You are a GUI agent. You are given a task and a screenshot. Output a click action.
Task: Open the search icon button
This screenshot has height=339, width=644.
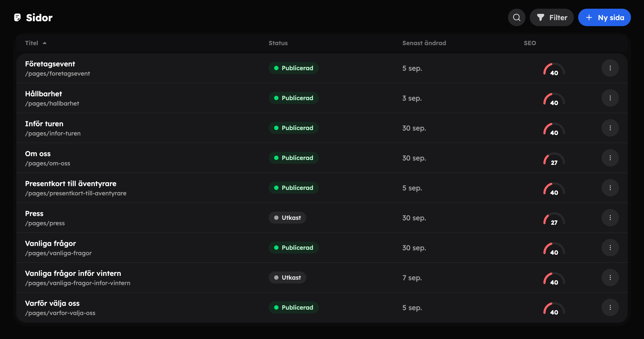pos(516,17)
